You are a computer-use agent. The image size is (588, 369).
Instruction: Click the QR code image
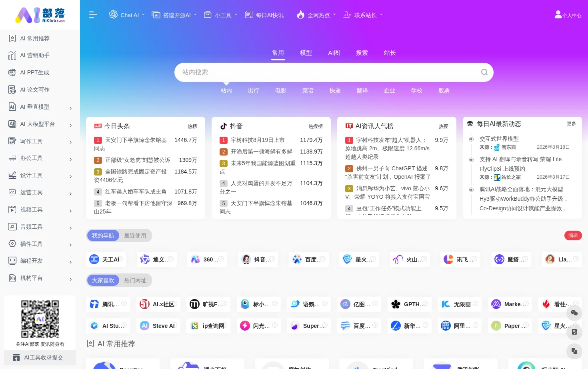pyautogui.click(x=40, y=319)
